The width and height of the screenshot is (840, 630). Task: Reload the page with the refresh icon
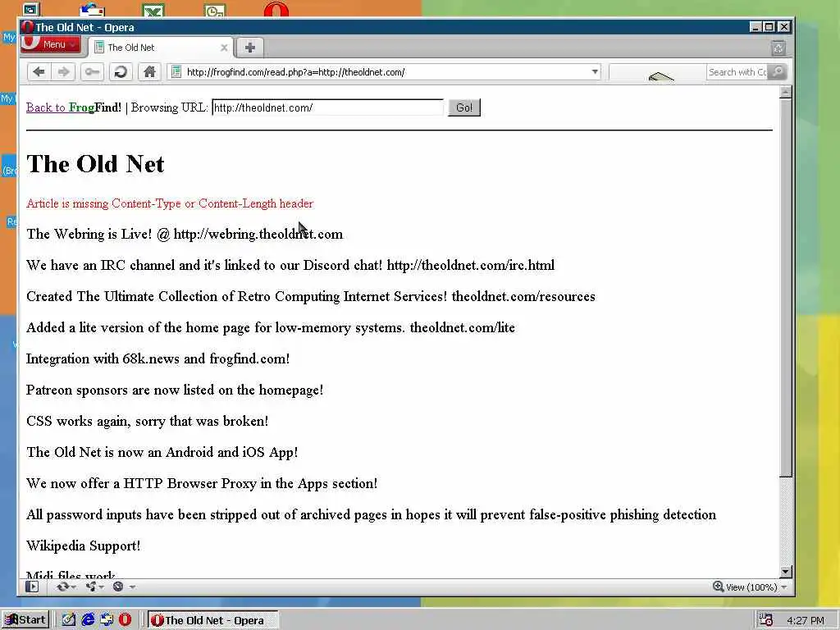coord(121,72)
